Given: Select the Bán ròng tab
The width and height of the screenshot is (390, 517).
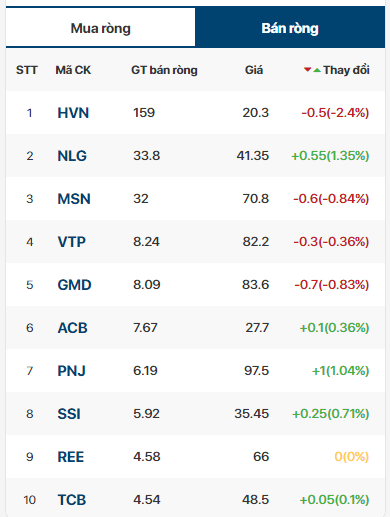Looking at the screenshot, I should pos(290,28).
